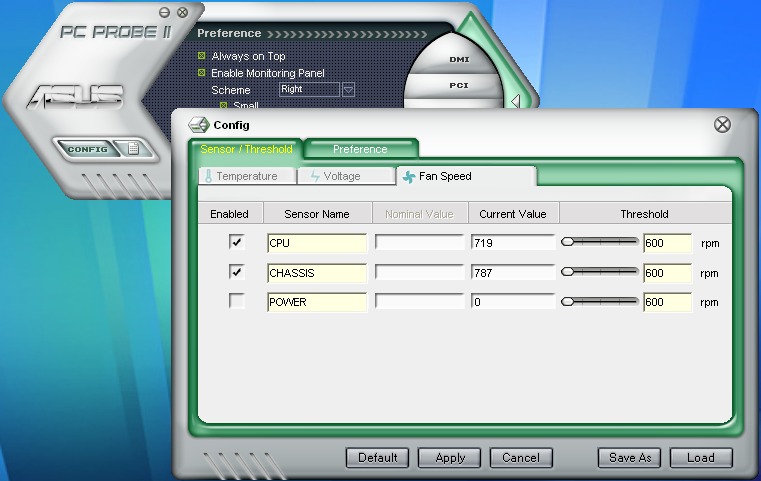Click the Save As button
Screen dimensions: 761x481
point(629,458)
